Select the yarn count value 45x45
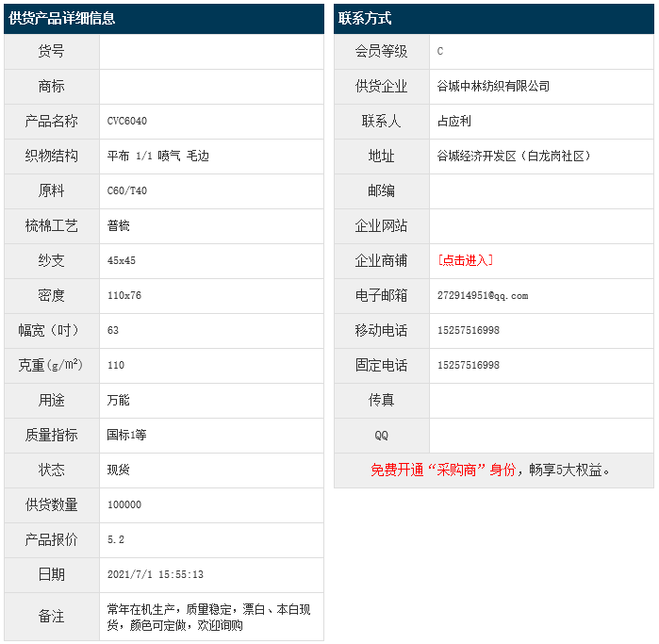 coord(122,261)
